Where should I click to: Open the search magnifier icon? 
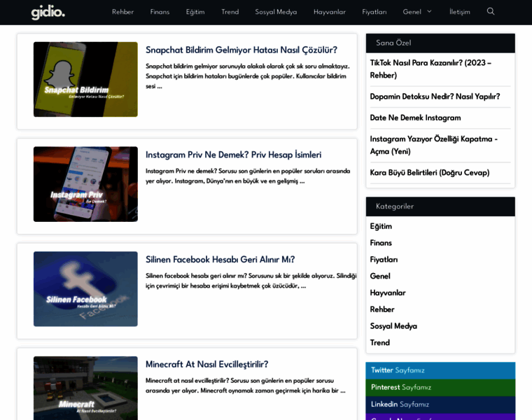coord(490,11)
